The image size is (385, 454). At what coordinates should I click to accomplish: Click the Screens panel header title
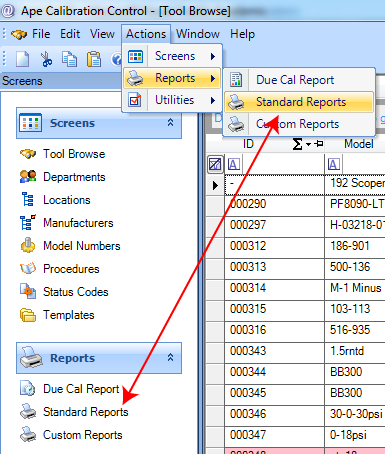[72, 123]
